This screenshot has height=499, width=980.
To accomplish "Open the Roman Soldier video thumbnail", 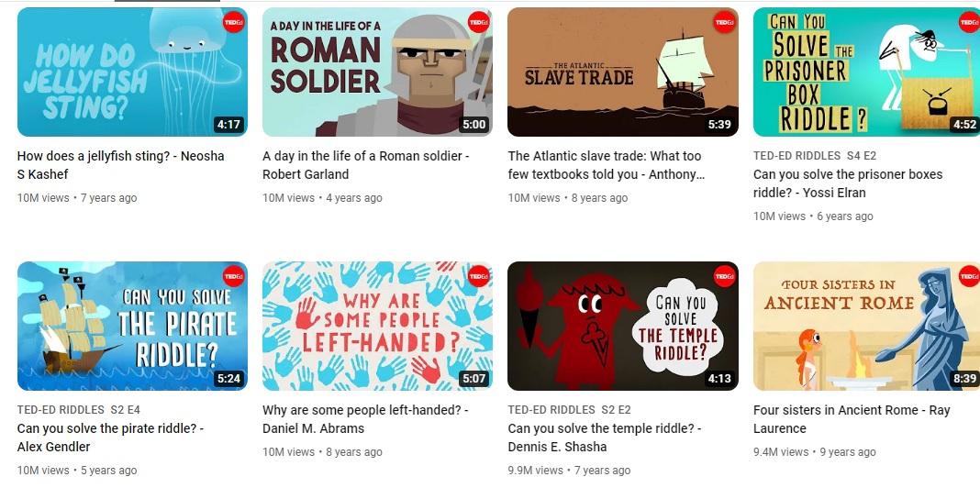I will (x=377, y=72).
